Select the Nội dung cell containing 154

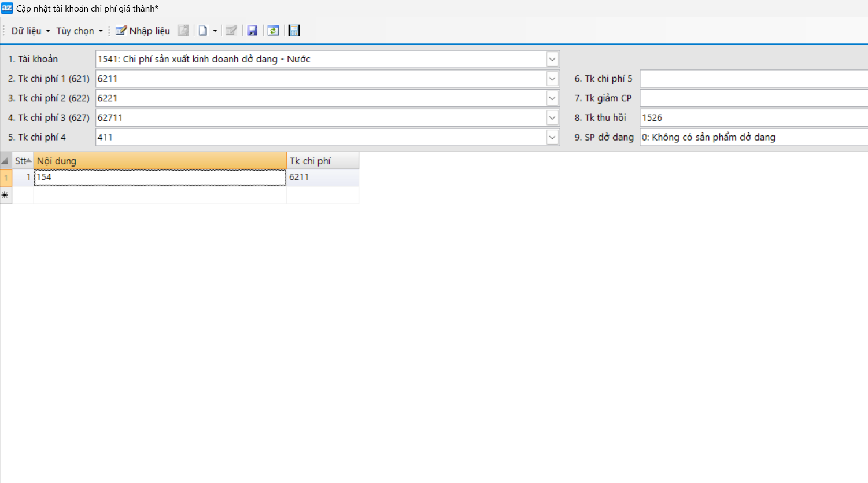tap(160, 178)
